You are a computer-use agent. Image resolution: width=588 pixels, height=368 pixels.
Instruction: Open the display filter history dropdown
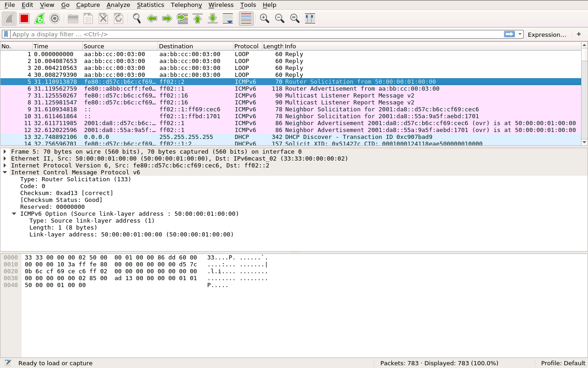point(520,34)
